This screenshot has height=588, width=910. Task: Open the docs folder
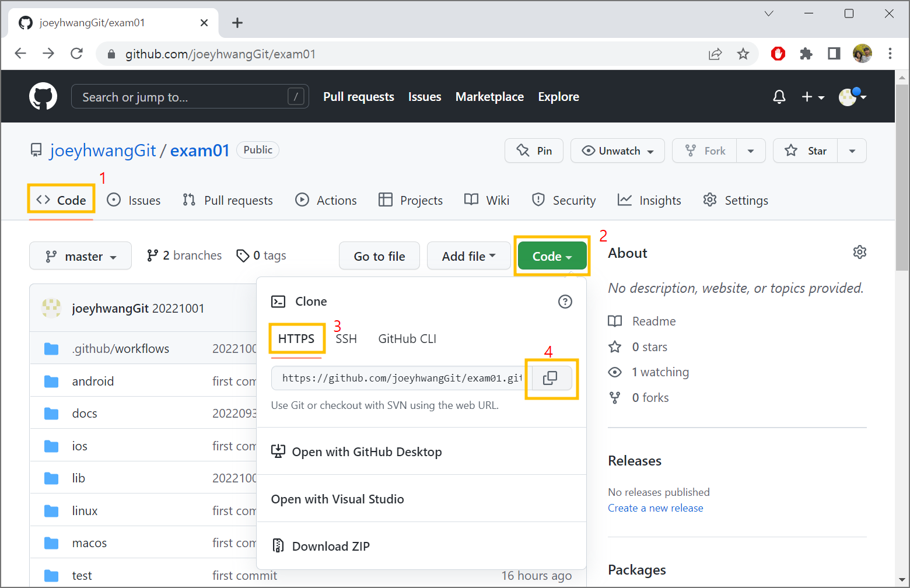point(85,414)
